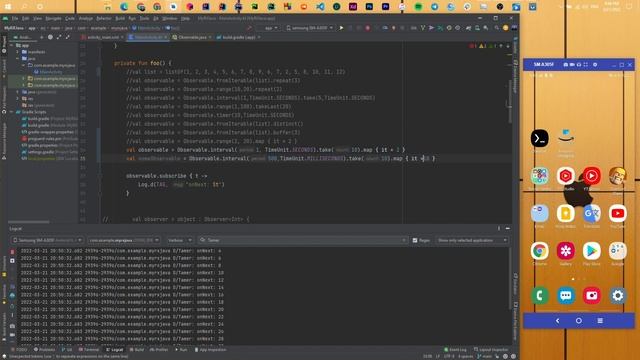640x360 pixels.
Task: Tap the phone Recents navigation button
Action: coord(600,321)
